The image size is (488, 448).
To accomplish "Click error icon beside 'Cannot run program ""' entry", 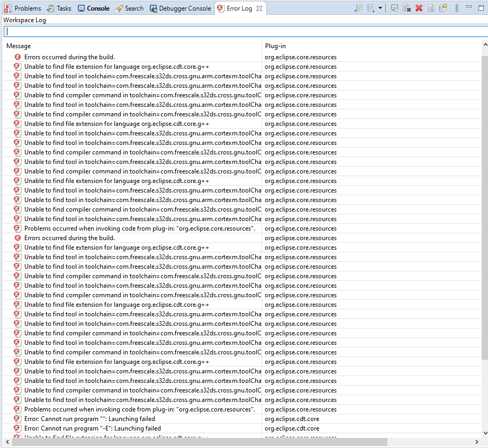I will (x=17, y=418).
